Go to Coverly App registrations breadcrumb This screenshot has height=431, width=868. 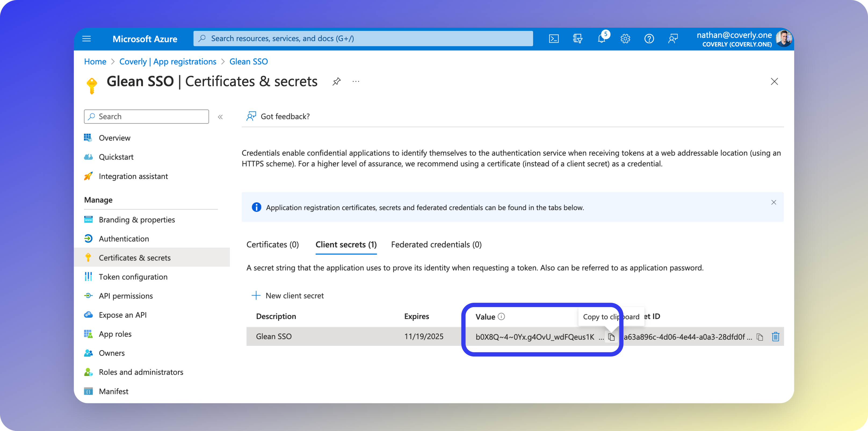click(168, 62)
